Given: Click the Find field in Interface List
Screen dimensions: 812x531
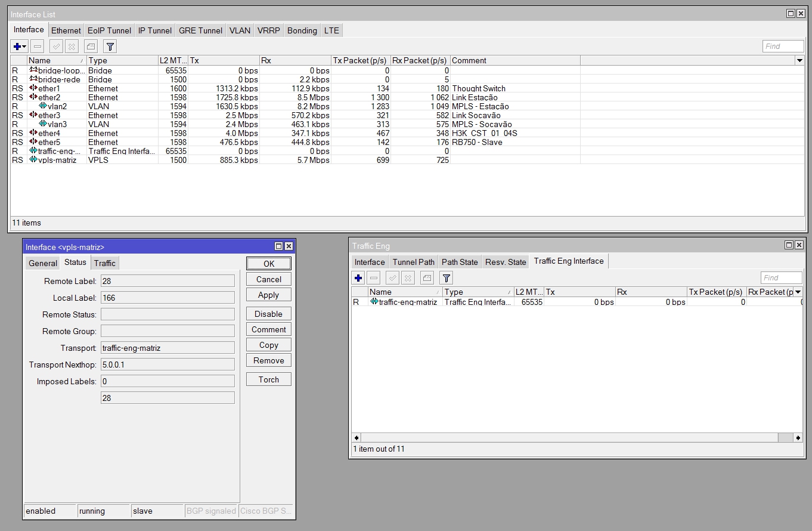Looking at the screenshot, I should [783, 47].
